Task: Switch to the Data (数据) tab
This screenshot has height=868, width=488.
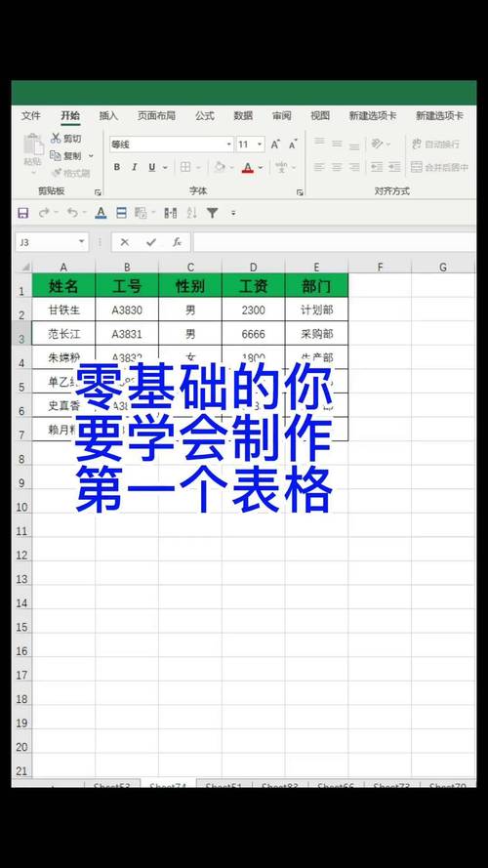Action: tap(243, 115)
